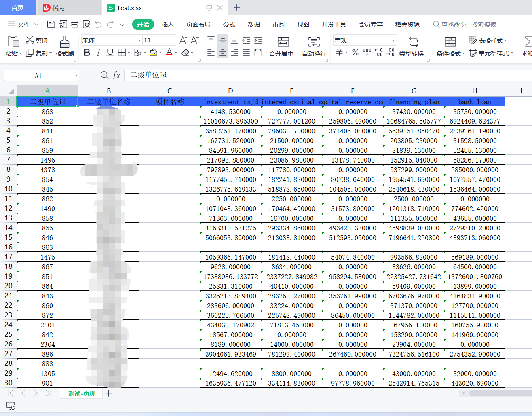
Task: Apply percent style from the toolbar
Action: click(355, 52)
